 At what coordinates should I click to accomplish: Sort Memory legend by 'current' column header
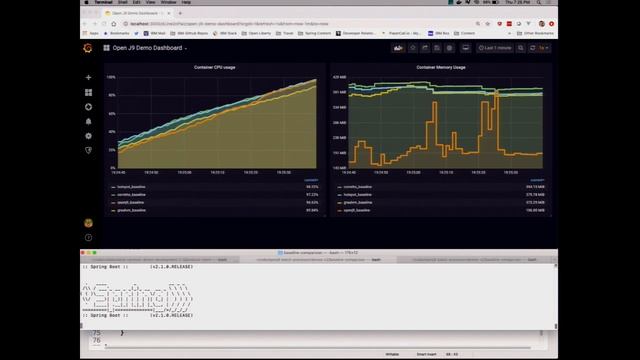(537, 180)
